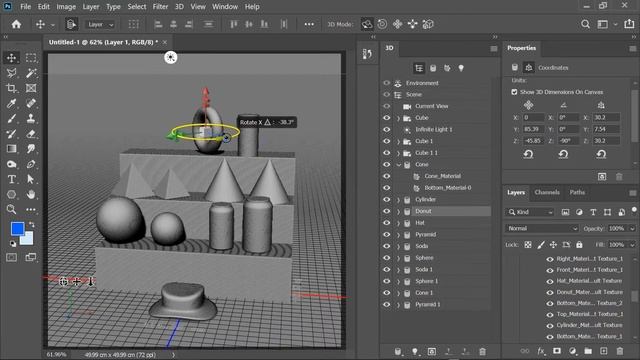Reset position coordinates button
Screen dimensions: 640x360
(528, 154)
